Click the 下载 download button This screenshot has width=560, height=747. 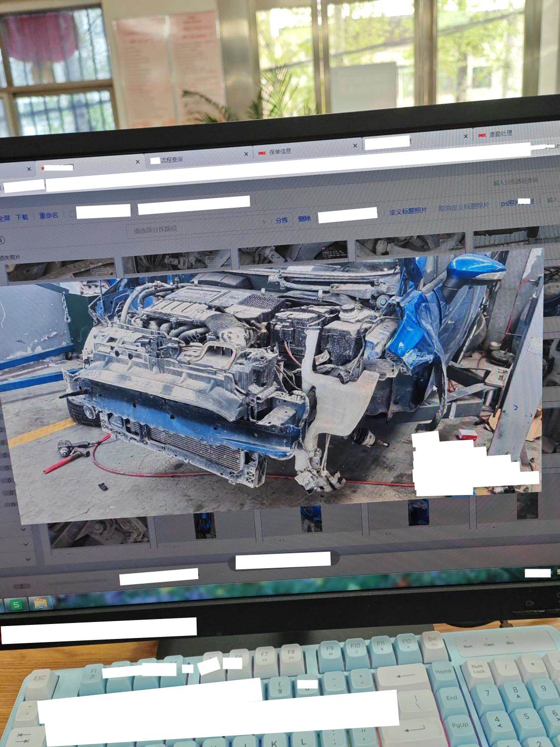pyautogui.click(x=22, y=217)
